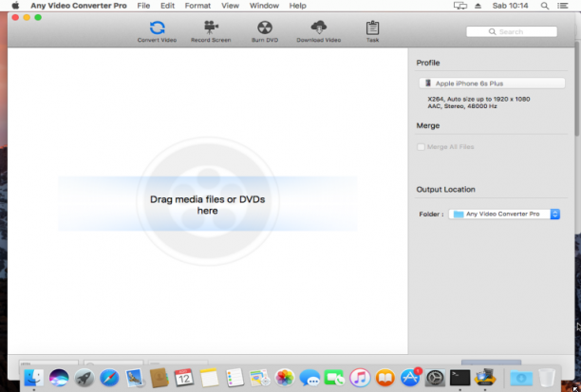Screen dimensions: 581x392
Task: Click the eject icon in menu bar
Action: [478, 6]
